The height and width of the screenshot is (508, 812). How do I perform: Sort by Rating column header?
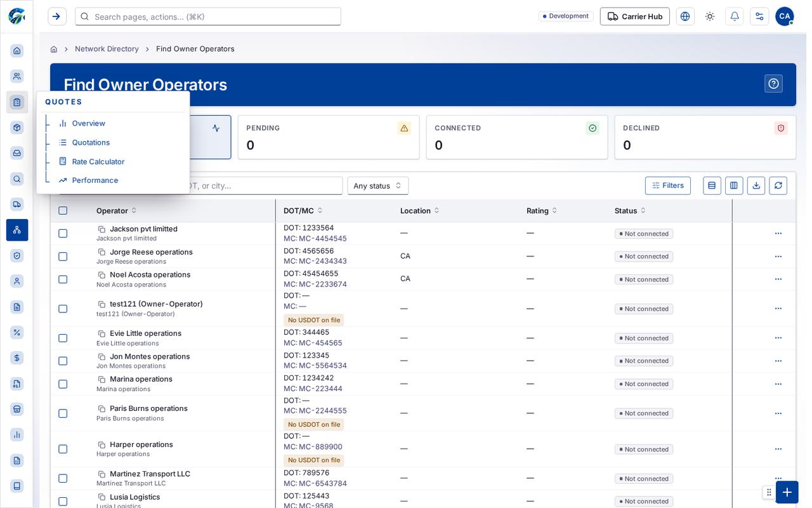coord(542,211)
